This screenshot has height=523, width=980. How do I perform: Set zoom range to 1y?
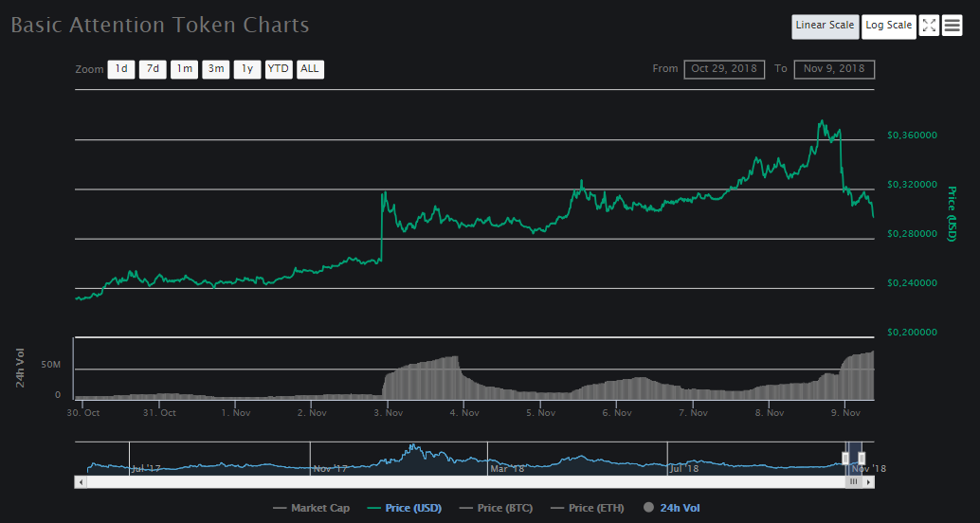click(x=247, y=69)
